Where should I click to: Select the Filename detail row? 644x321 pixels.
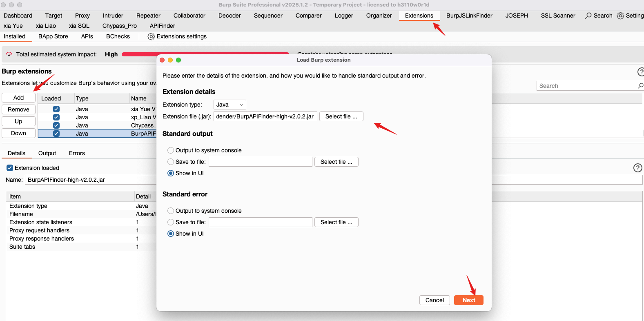tap(81, 214)
